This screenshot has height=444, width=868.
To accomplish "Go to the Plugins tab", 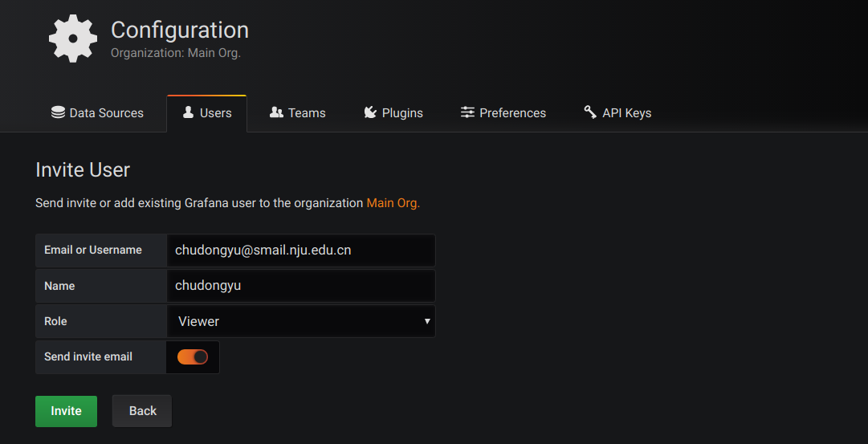I will pyautogui.click(x=393, y=113).
